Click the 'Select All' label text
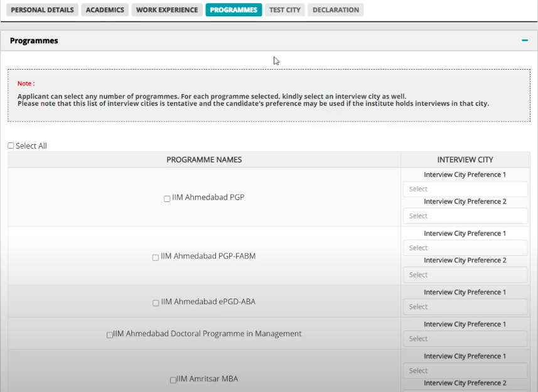 point(31,146)
